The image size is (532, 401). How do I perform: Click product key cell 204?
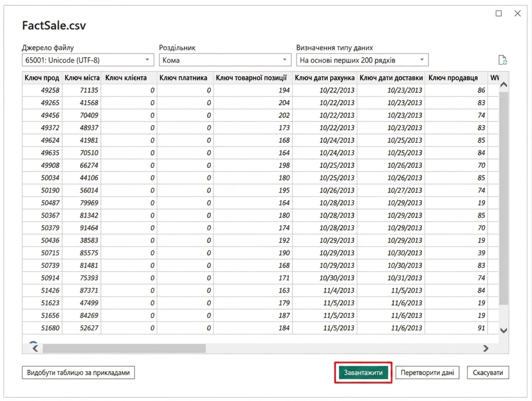point(253,102)
